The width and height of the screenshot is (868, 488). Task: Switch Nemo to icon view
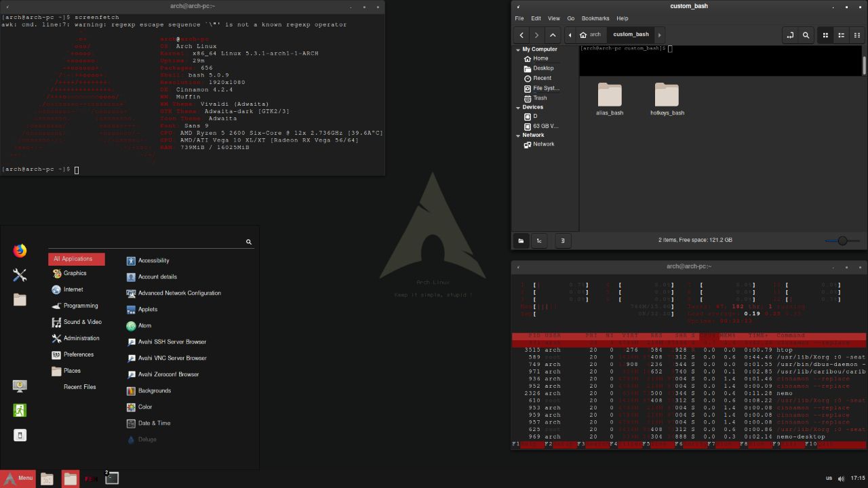click(825, 35)
